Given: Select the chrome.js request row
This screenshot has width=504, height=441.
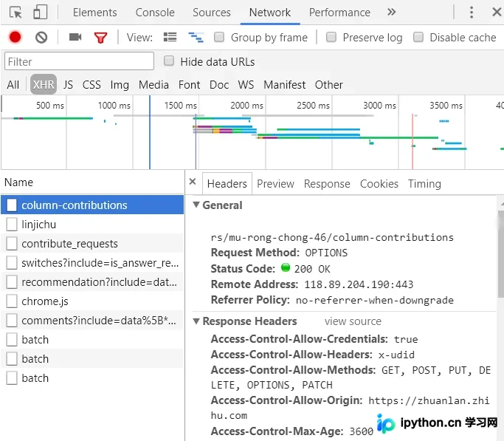Looking at the screenshot, I should [92, 301].
